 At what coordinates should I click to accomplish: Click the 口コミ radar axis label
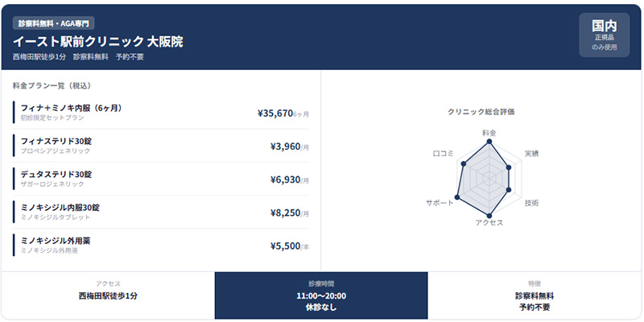[444, 153]
